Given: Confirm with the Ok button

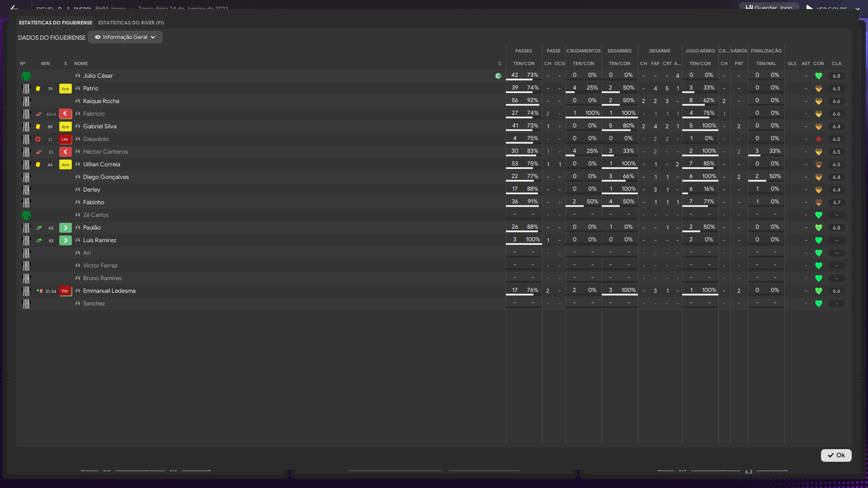Looking at the screenshot, I should click(836, 455).
